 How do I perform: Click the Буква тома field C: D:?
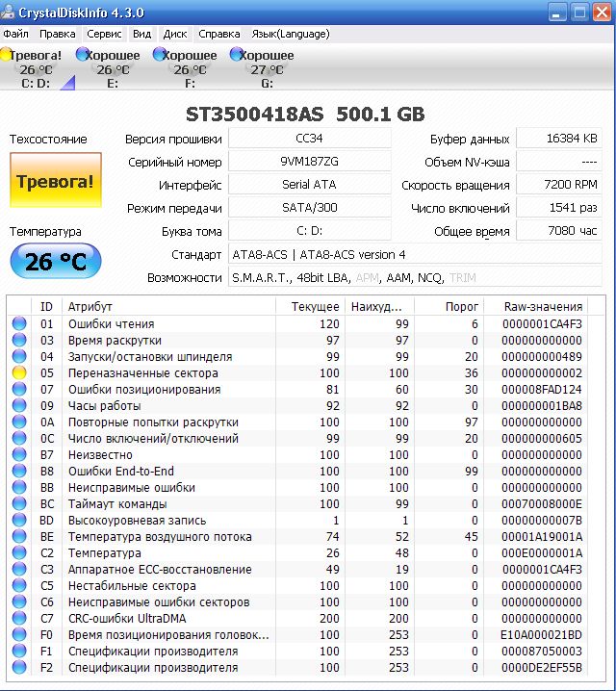tap(309, 230)
